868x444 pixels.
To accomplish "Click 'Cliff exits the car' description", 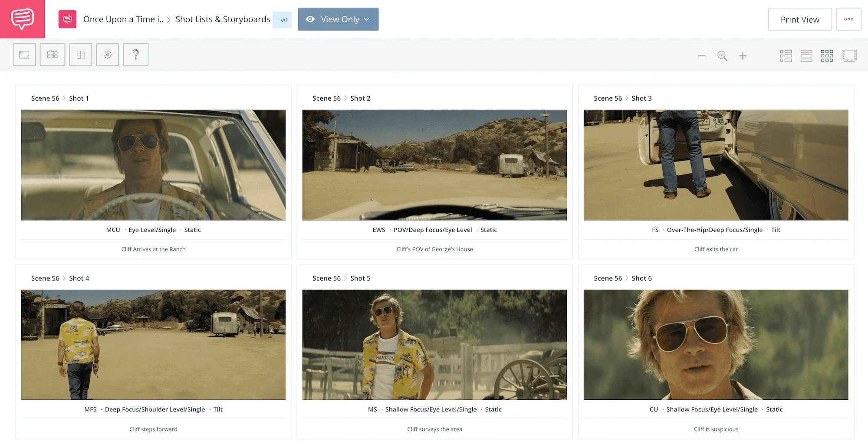I will (716, 249).
